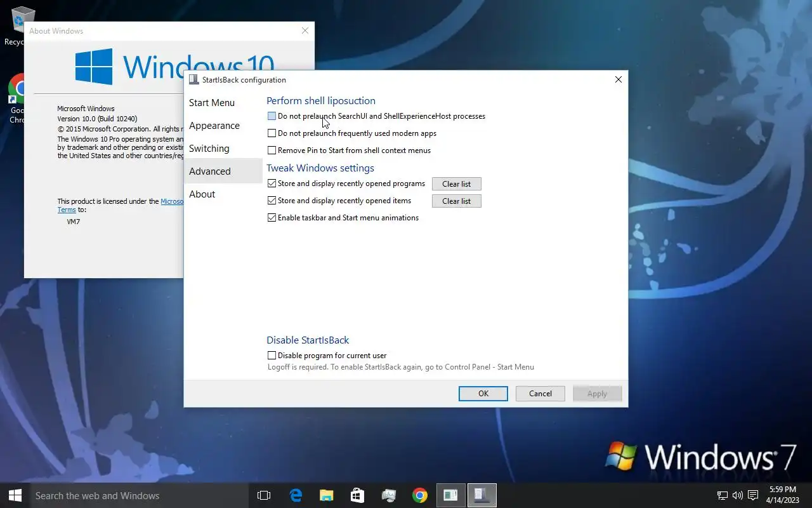Open the Action Center notifications icon

(753, 495)
